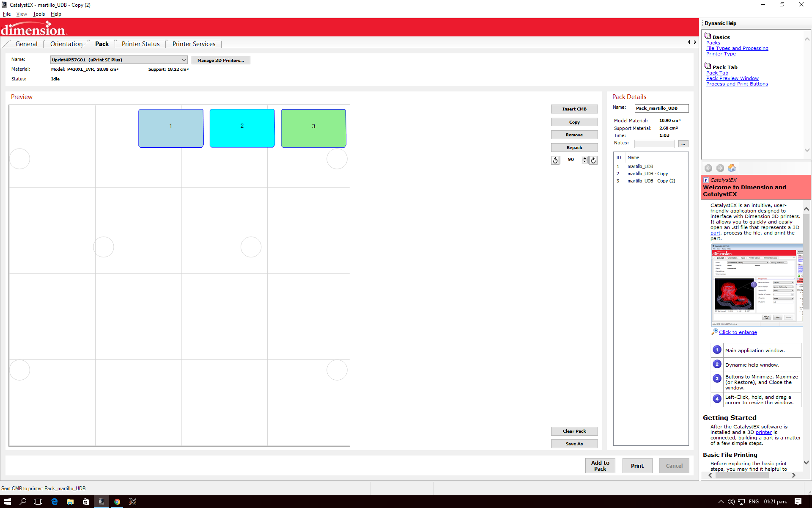
Task: Open File Explorer from taskbar
Action: (70, 502)
